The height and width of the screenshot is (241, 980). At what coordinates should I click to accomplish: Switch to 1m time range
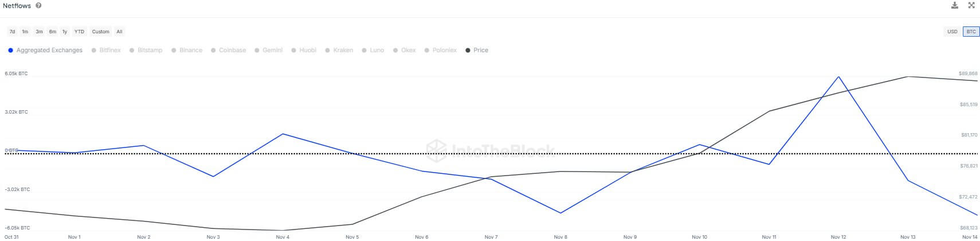(25, 32)
